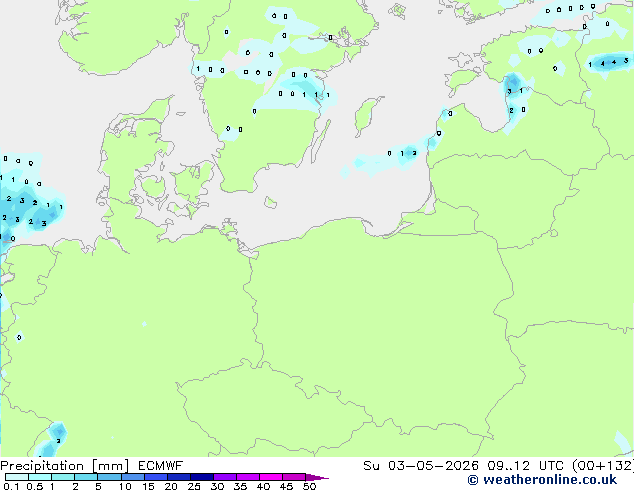Click the legend swatch between 1 and 2

pyautogui.click(x=63, y=477)
